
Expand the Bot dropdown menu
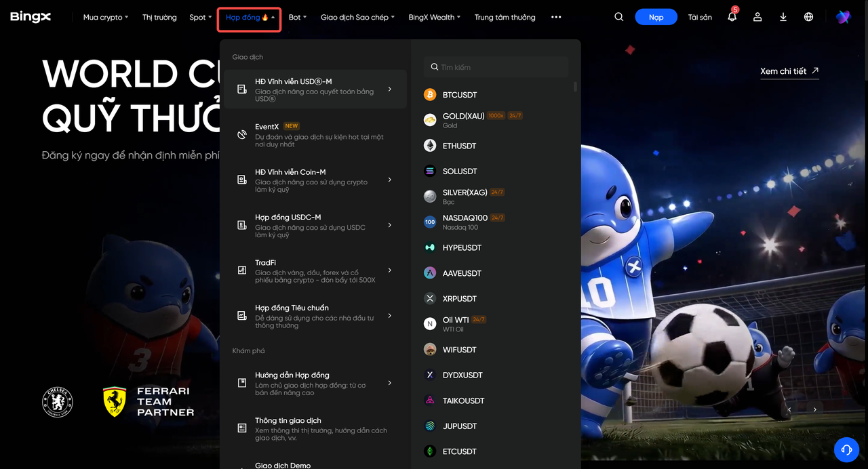click(x=298, y=17)
